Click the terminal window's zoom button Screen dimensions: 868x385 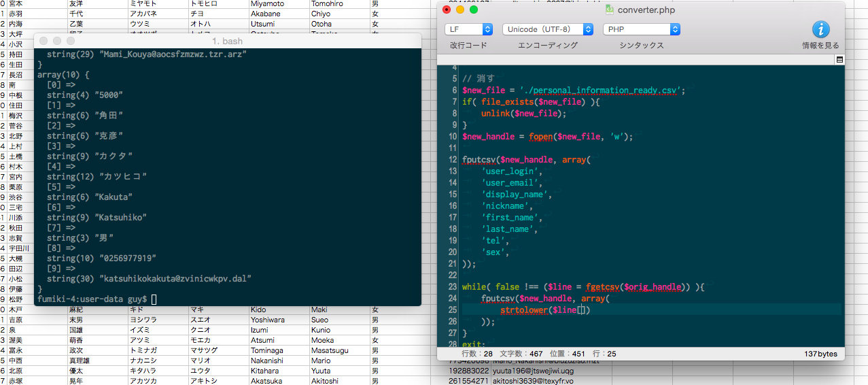point(70,41)
